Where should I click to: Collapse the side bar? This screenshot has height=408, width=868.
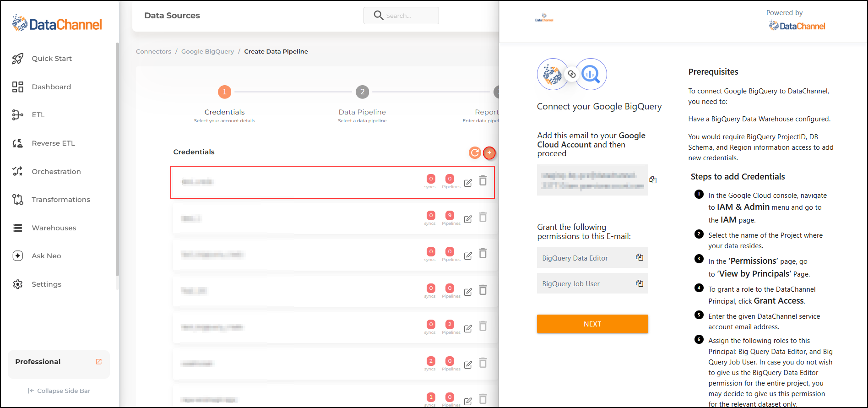point(59,391)
